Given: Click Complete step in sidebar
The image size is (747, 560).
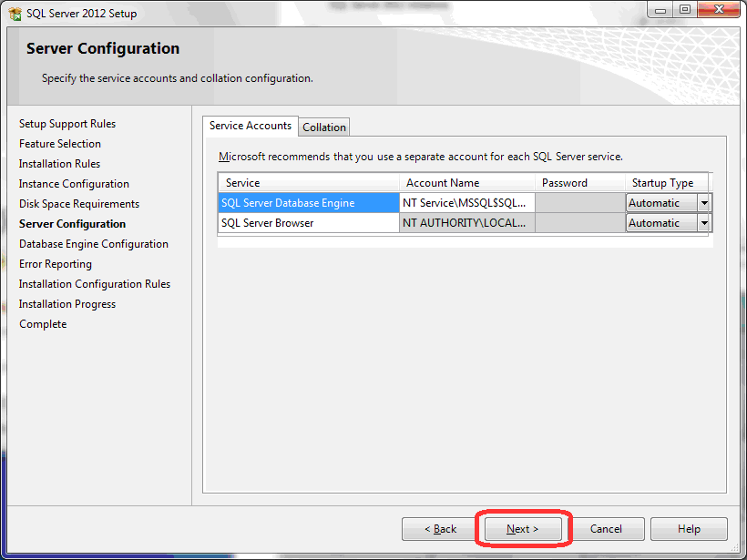Looking at the screenshot, I should pos(43,324).
